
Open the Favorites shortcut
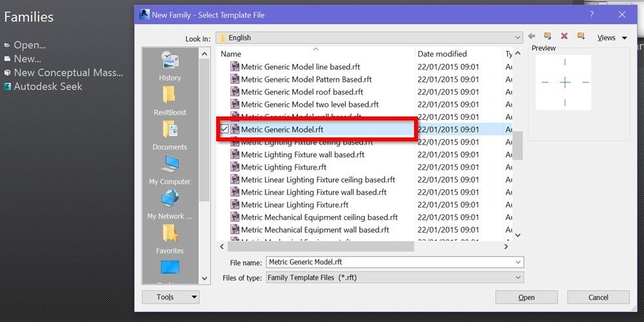pyautogui.click(x=170, y=240)
